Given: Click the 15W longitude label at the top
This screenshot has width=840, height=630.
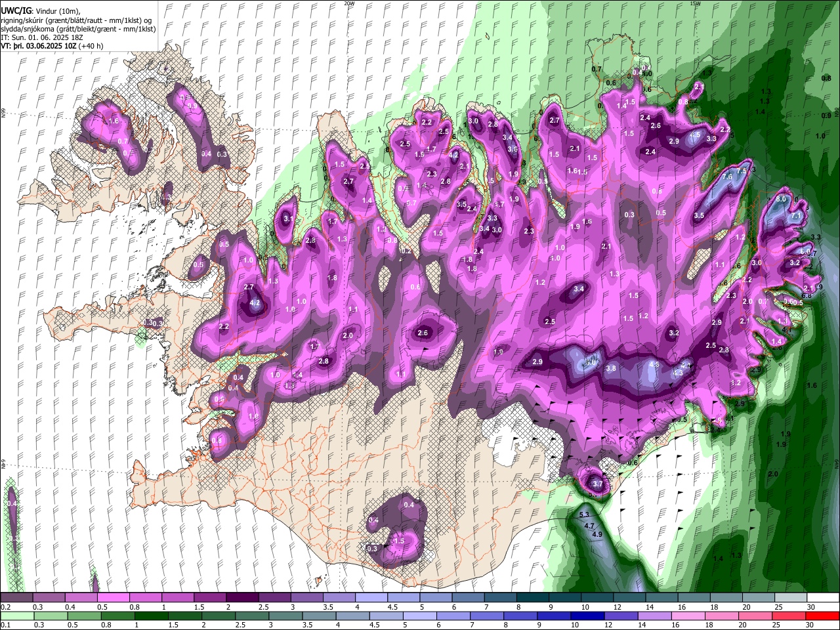Looking at the screenshot, I should coord(695,3).
